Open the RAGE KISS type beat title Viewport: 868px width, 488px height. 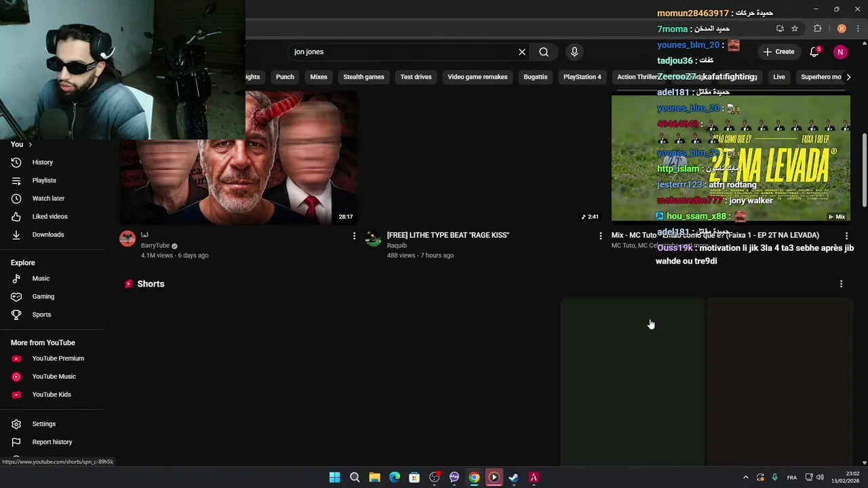tap(448, 235)
